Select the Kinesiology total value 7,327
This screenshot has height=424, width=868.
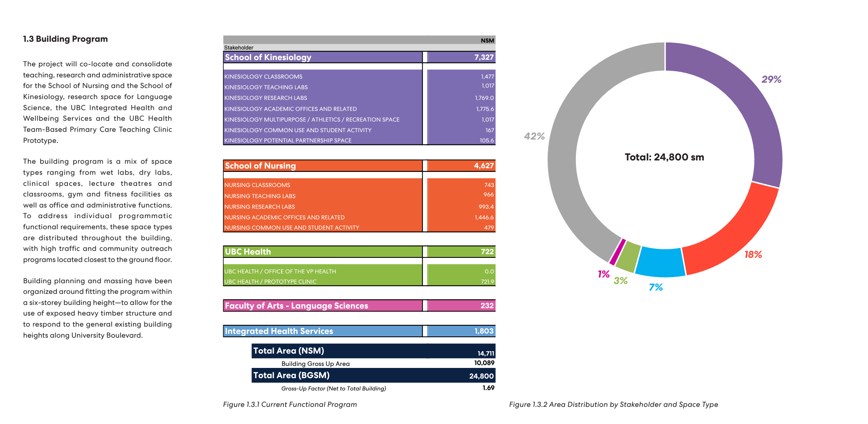(484, 57)
